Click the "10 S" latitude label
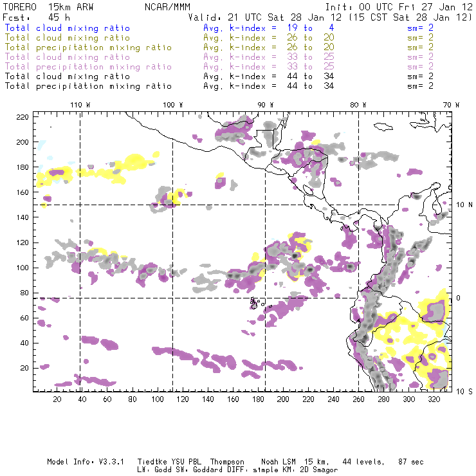The height and width of the screenshot is (476, 476). (x=464, y=392)
